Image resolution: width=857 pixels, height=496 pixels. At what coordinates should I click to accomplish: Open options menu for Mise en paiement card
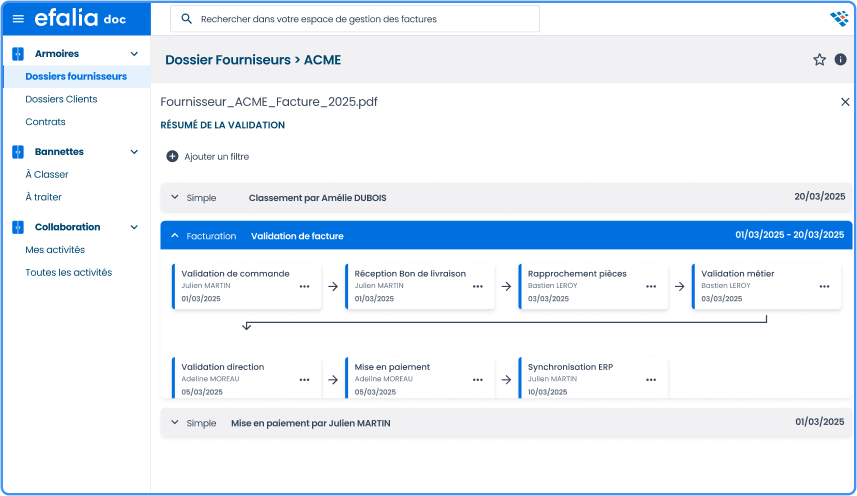click(x=478, y=380)
